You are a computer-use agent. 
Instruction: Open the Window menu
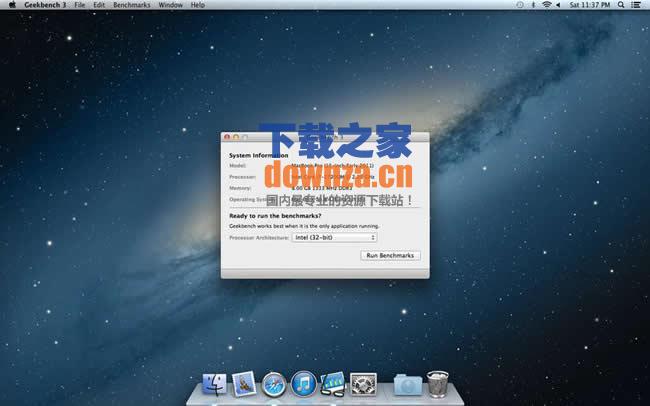click(x=170, y=5)
